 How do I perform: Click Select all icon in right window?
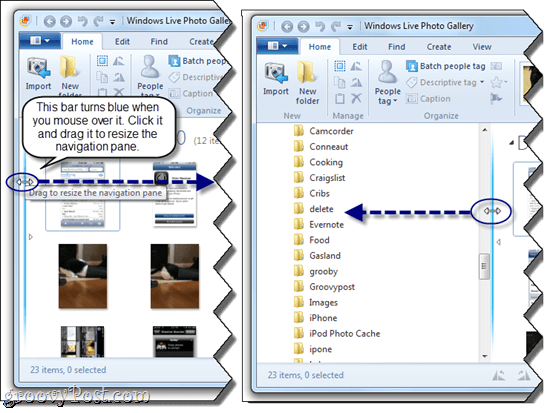[x=340, y=66]
